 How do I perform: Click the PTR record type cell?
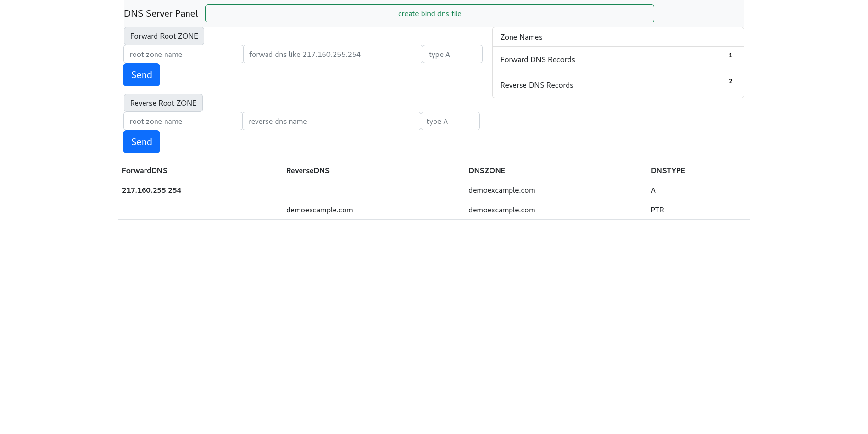tap(657, 210)
